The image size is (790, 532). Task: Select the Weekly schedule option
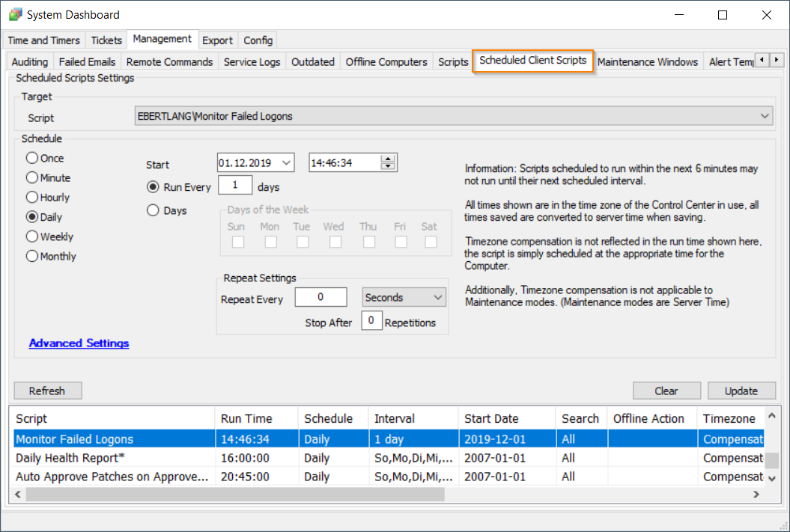point(32,236)
